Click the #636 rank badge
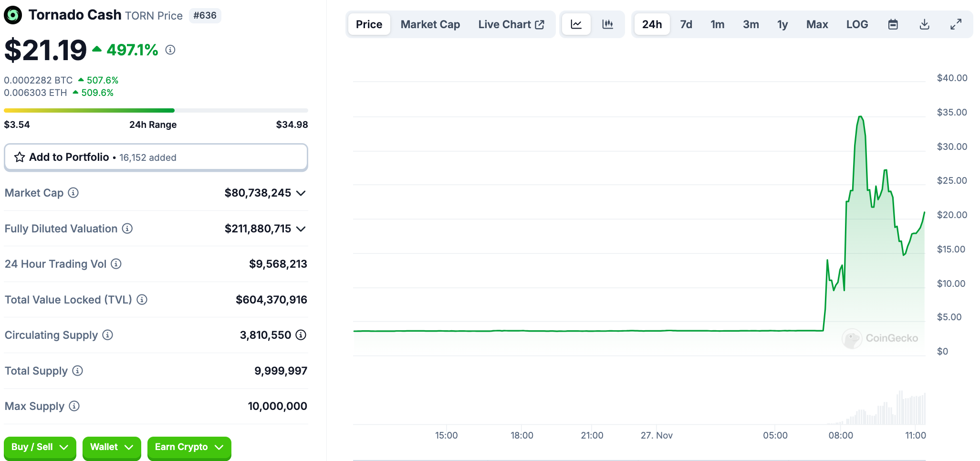The width and height of the screenshot is (980, 461). 205,15
